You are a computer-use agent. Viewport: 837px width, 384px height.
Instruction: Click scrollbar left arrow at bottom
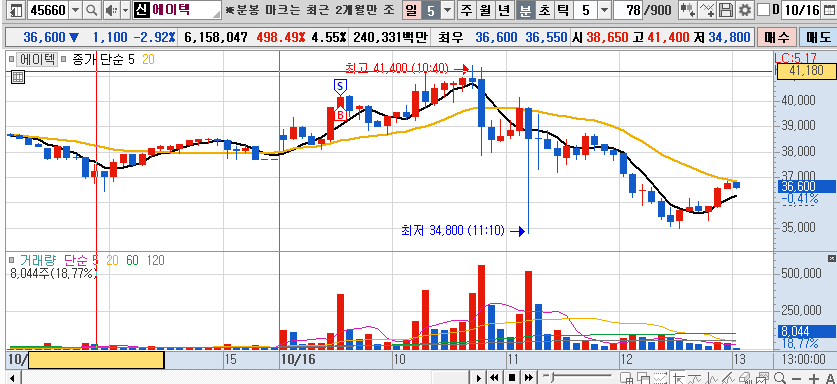click(x=12, y=378)
